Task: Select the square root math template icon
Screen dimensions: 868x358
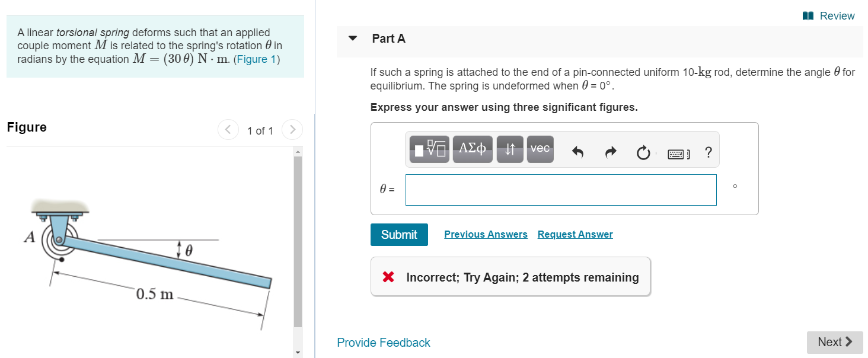Action: click(429, 149)
